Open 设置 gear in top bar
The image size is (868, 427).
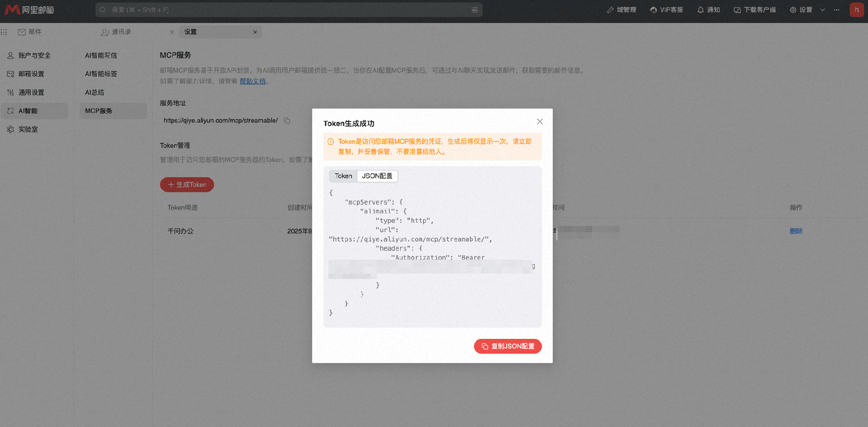pos(801,10)
